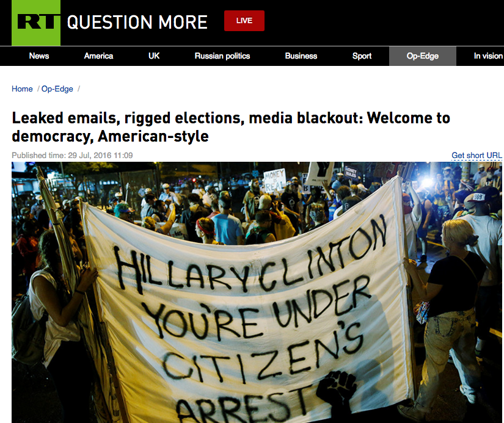Image resolution: width=504 pixels, height=423 pixels.
Task: Click the QUESTION MORE slogan text
Action: click(x=137, y=22)
